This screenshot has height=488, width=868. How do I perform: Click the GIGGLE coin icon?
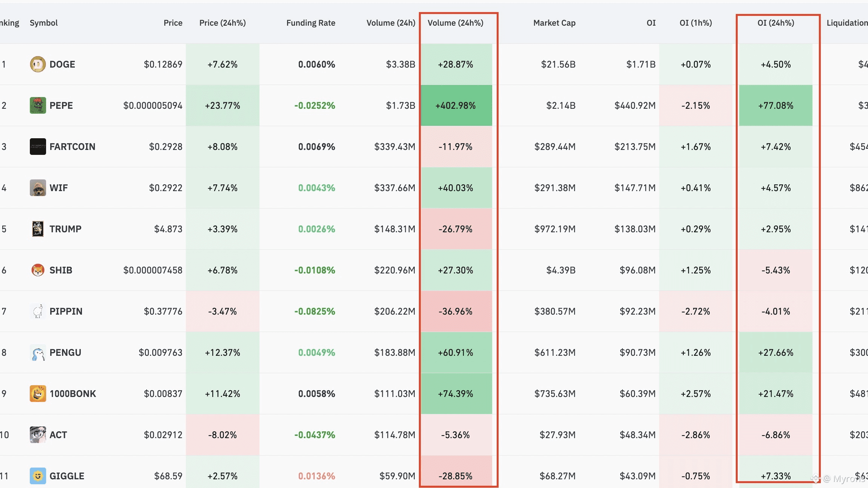pyautogui.click(x=38, y=476)
